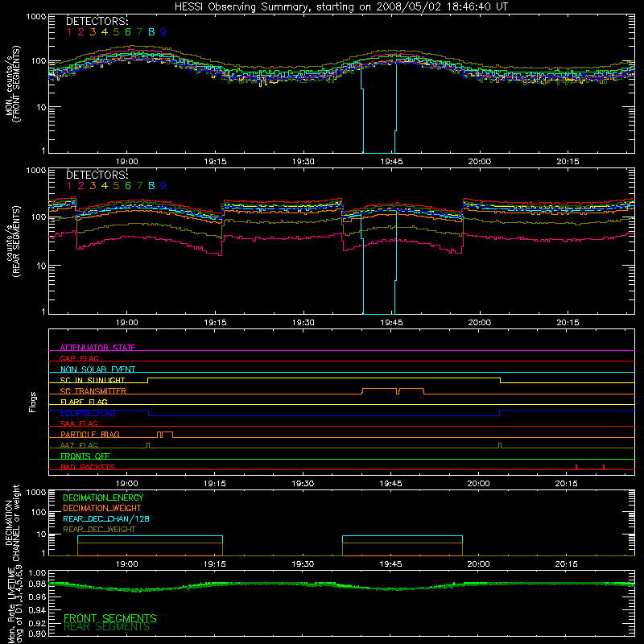Select detector 9 in rear segments legend

pos(163,186)
